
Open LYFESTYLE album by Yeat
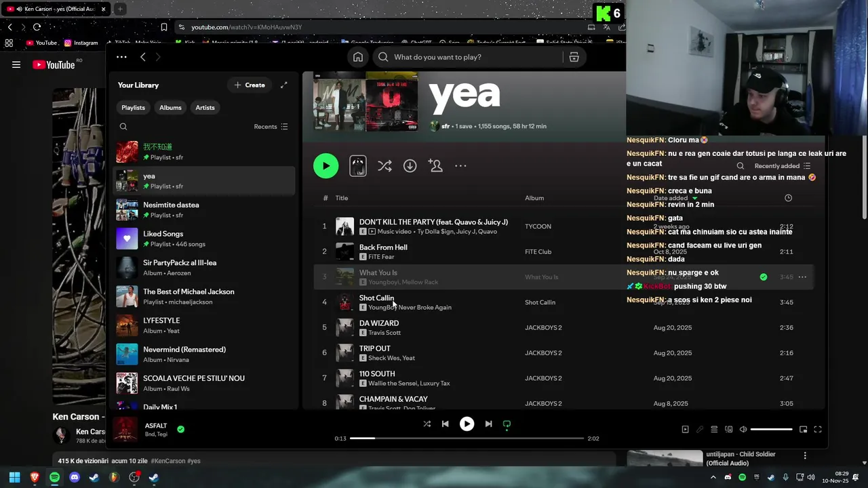tap(204, 325)
